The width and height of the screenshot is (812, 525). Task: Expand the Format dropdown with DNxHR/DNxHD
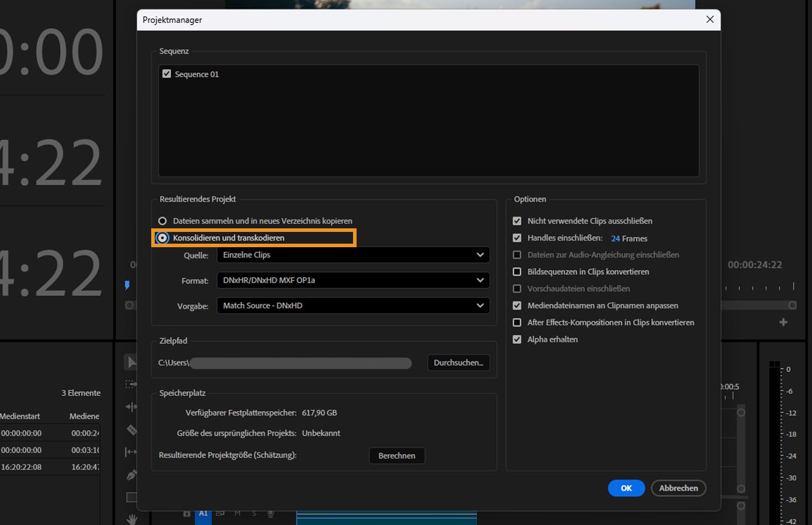[353, 280]
